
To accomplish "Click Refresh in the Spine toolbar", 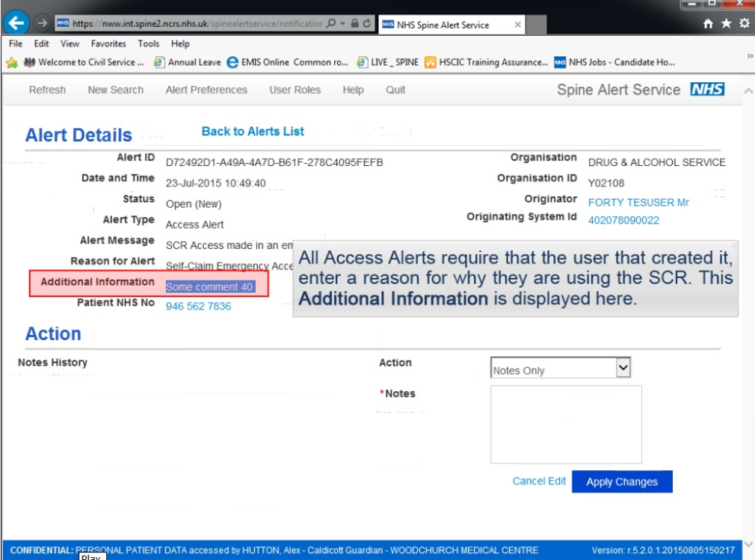I will (47, 90).
